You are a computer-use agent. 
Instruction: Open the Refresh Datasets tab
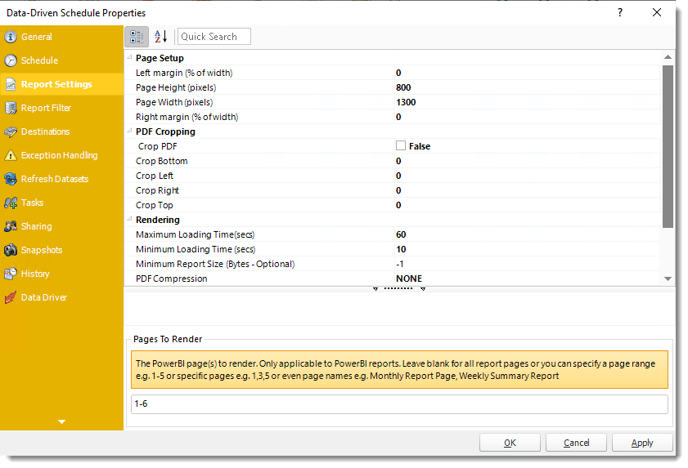62,179
